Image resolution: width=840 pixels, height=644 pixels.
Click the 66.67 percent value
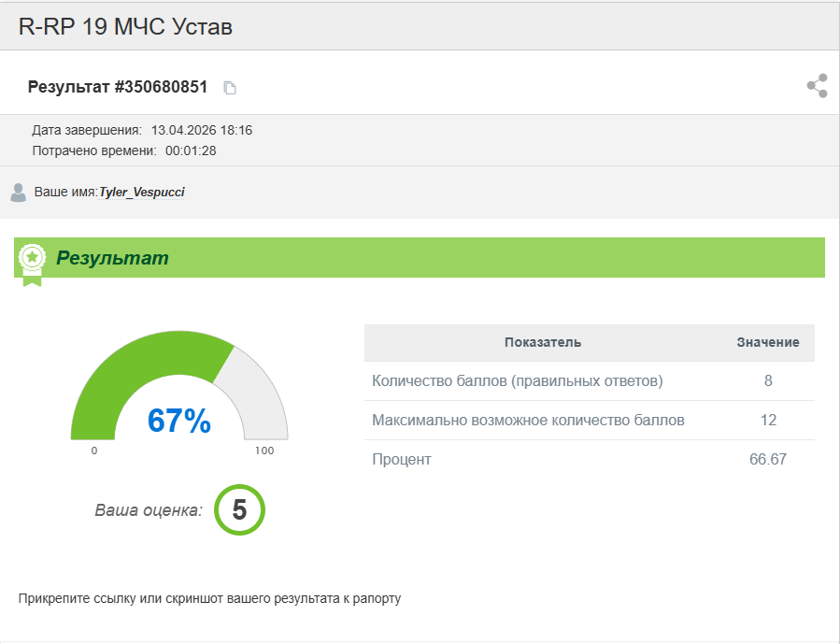click(767, 460)
